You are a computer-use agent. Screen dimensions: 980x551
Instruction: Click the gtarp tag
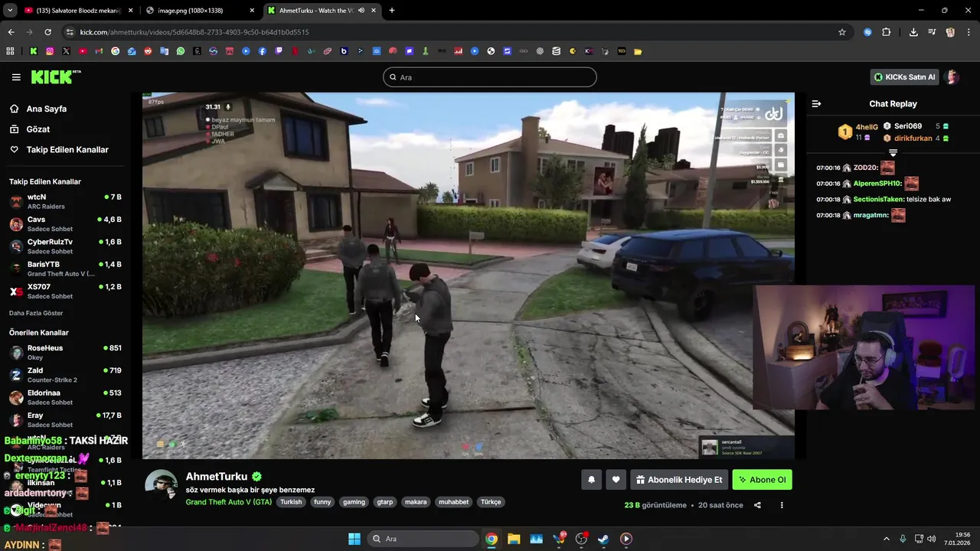[x=384, y=502]
